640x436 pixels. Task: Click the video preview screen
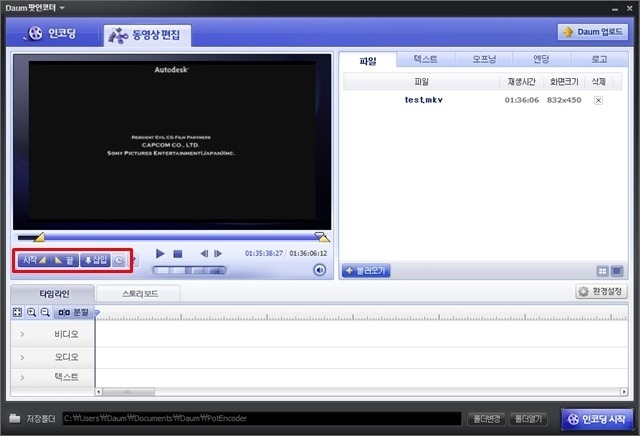172,142
